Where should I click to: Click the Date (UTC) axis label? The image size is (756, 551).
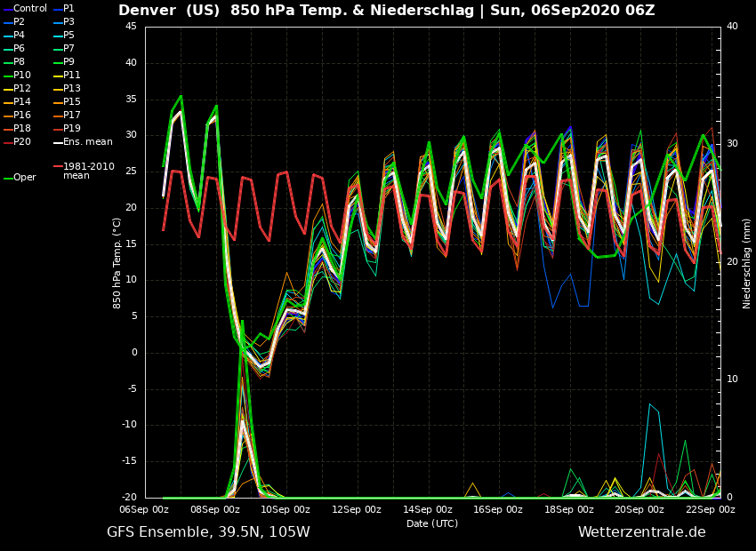coord(432,523)
